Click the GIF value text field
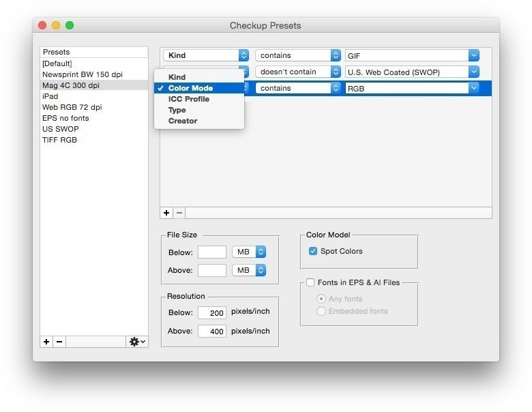Image resolution: width=532 pixels, height=412 pixels. (407, 55)
